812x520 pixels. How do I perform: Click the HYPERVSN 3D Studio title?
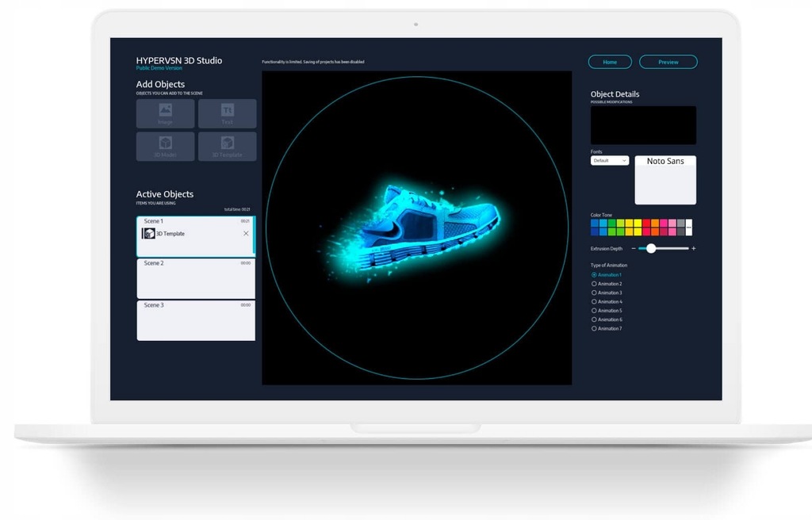tap(179, 60)
